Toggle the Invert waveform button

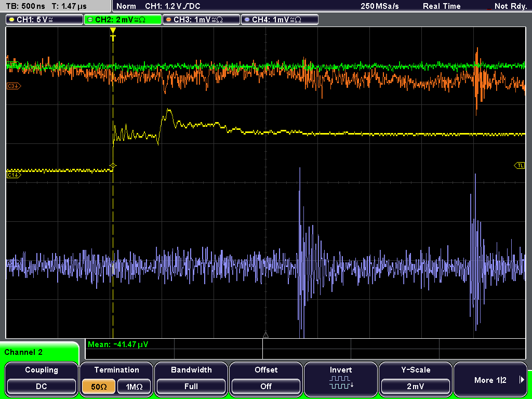[x=341, y=378]
